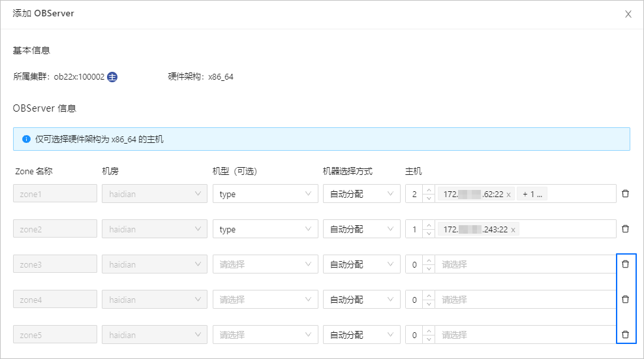
Task: Click the zone4 主机 请选择 field
Action: (x=525, y=300)
